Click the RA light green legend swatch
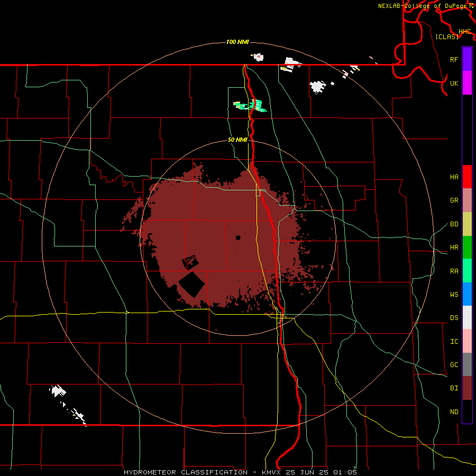The width and height of the screenshot is (476, 476). tap(467, 271)
